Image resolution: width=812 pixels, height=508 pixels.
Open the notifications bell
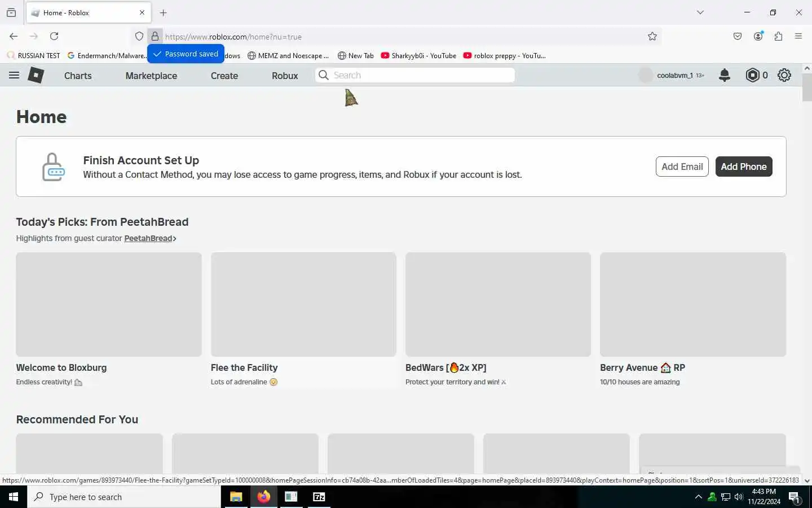coord(725,75)
